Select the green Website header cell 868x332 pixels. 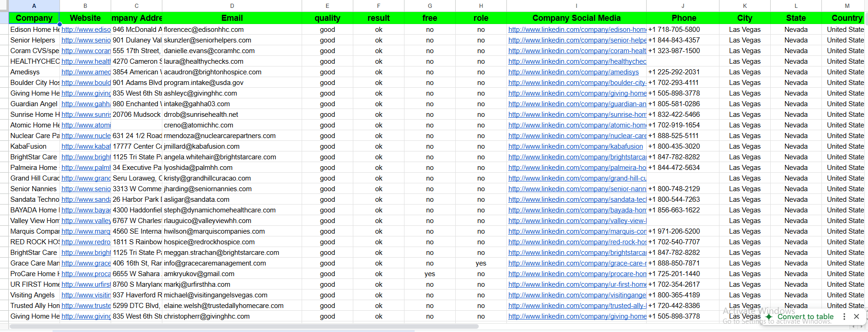click(x=85, y=18)
